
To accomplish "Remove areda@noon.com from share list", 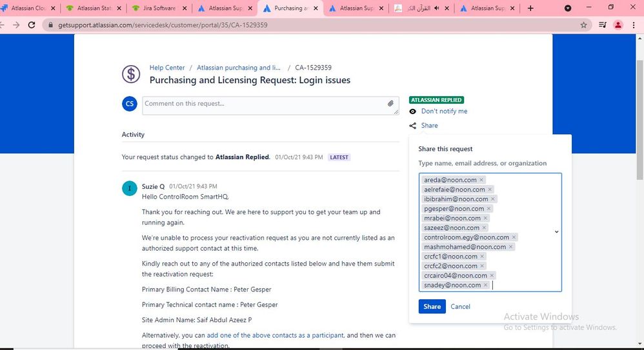I will [481, 180].
